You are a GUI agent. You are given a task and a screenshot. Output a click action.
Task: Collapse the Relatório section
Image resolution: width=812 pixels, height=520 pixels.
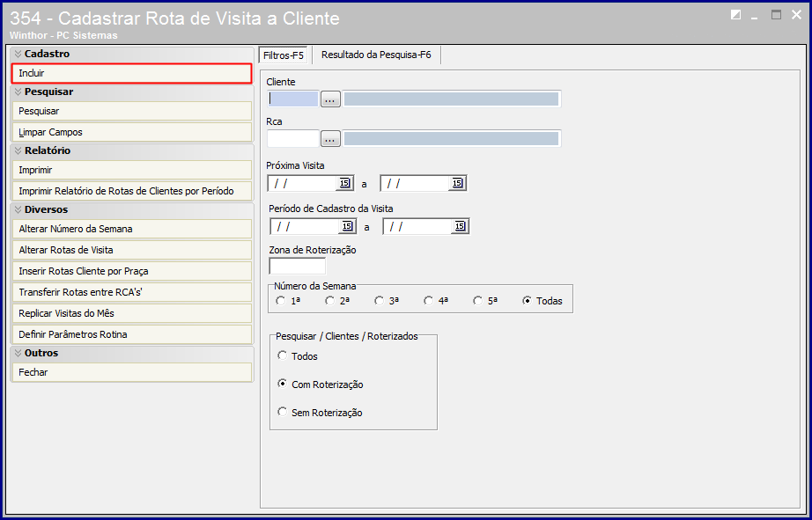tap(18, 150)
